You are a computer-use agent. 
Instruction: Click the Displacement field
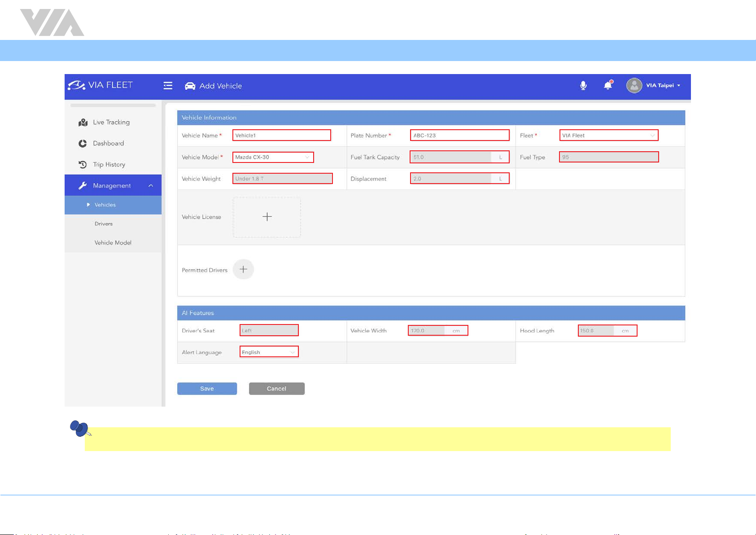click(460, 179)
